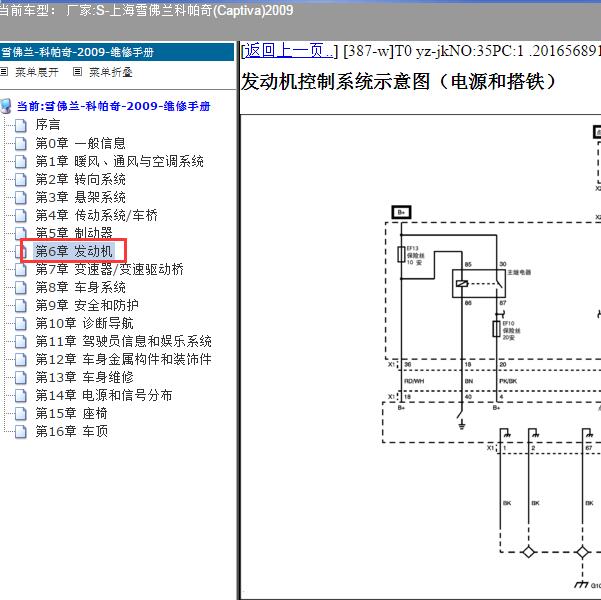Open 第11章 驾驶员信息和娱乐系统
This screenshot has width=601, height=600.
coord(123,341)
